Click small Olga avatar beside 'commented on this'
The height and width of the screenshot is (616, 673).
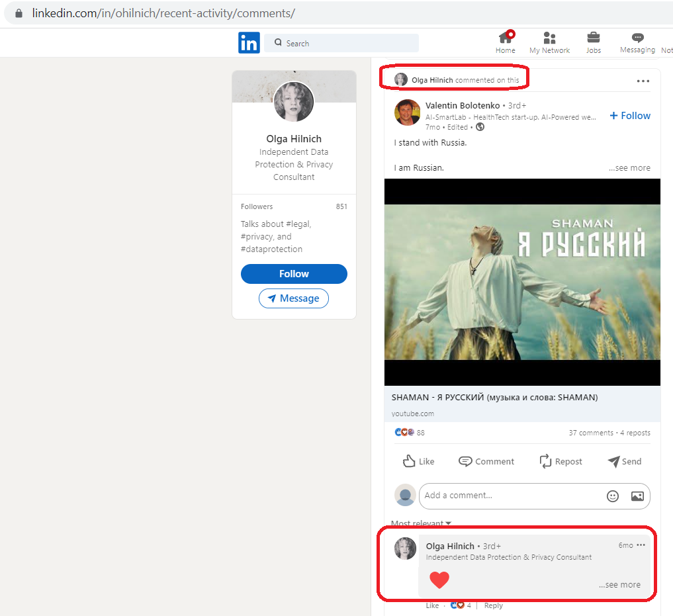[x=401, y=79]
